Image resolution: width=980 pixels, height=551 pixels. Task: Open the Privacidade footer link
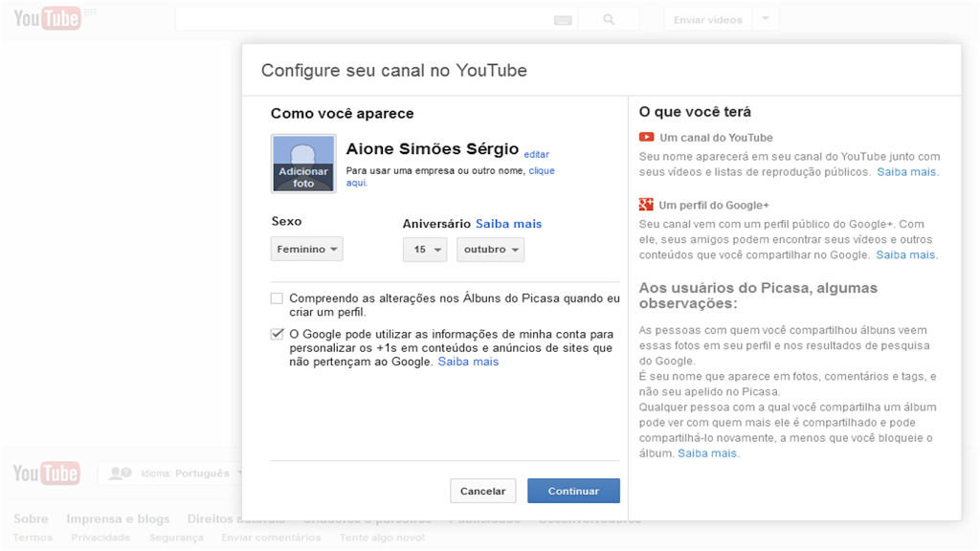coord(100,538)
